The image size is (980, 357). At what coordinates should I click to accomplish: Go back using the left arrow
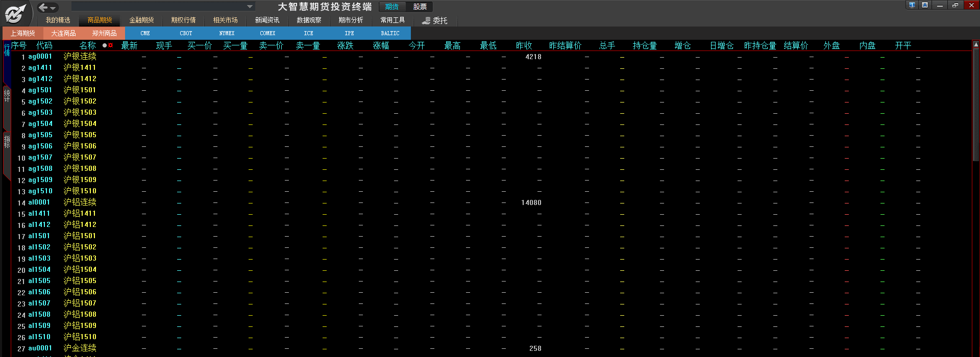pos(43,7)
